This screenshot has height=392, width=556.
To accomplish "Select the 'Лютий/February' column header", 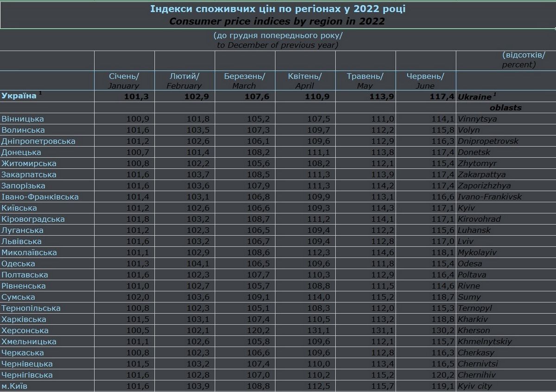I will 184,81.
